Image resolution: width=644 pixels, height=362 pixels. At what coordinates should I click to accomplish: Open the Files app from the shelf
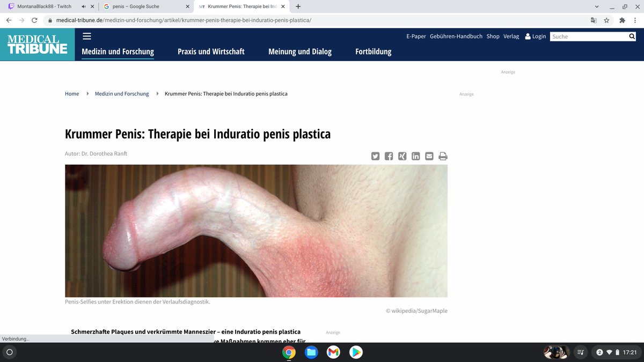(x=311, y=352)
